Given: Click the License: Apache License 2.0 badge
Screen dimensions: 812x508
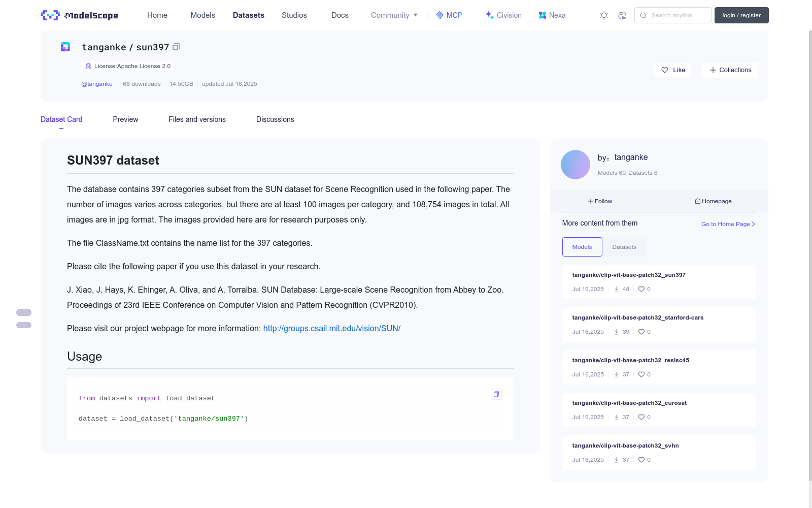Looking at the screenshot, I should [127, 66].
